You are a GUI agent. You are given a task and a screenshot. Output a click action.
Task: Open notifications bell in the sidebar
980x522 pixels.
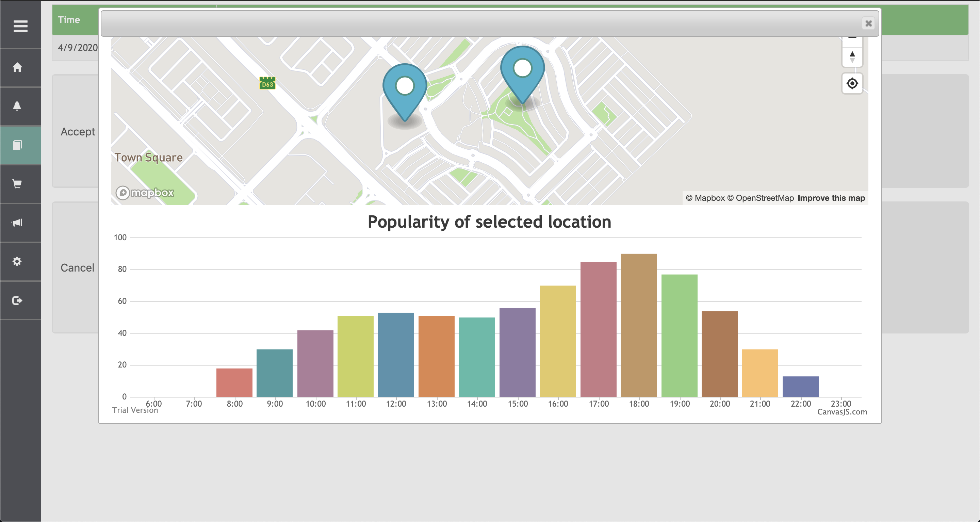(x=17, y=106)
